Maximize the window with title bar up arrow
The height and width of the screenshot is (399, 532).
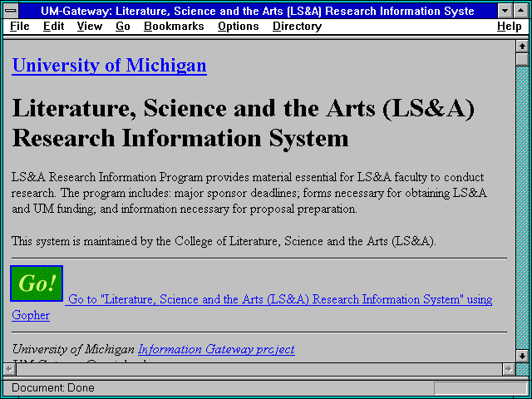coord(520,11)
